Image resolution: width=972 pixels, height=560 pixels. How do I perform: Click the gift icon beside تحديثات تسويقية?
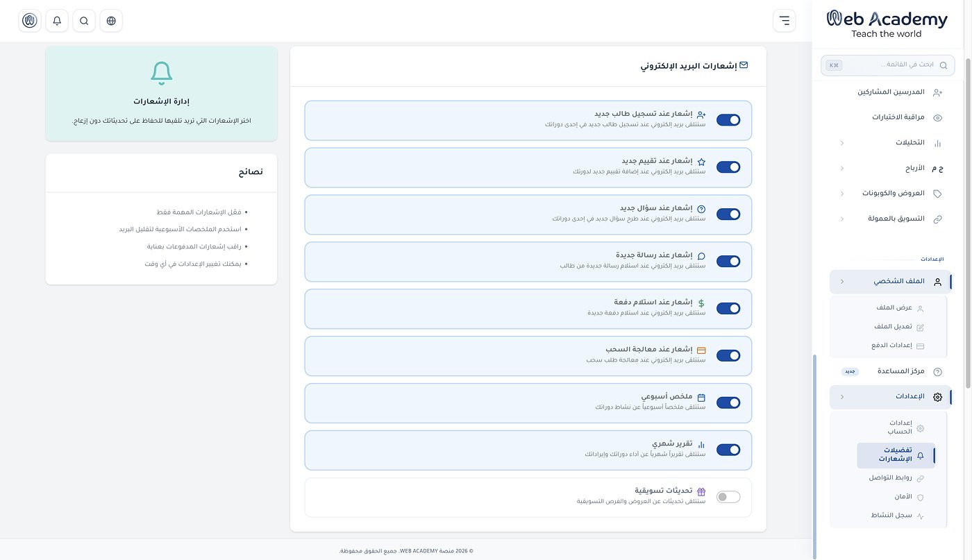click(x=701, y=491)
